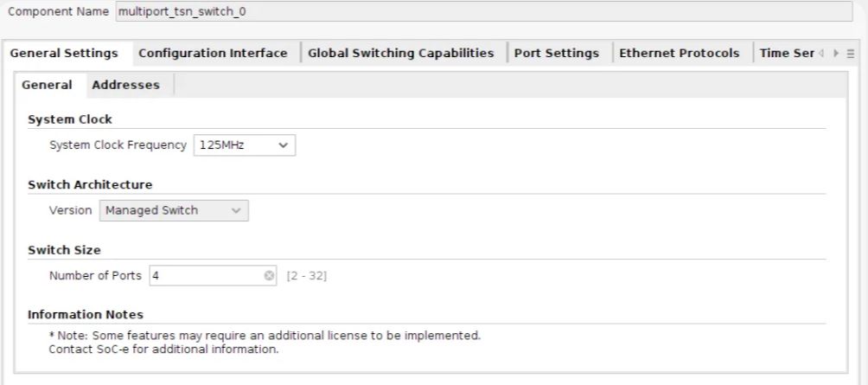The image size is (868, 385).
Task: Open the System Clock Frequency dropdown
Action: click(x=244, y=145)
